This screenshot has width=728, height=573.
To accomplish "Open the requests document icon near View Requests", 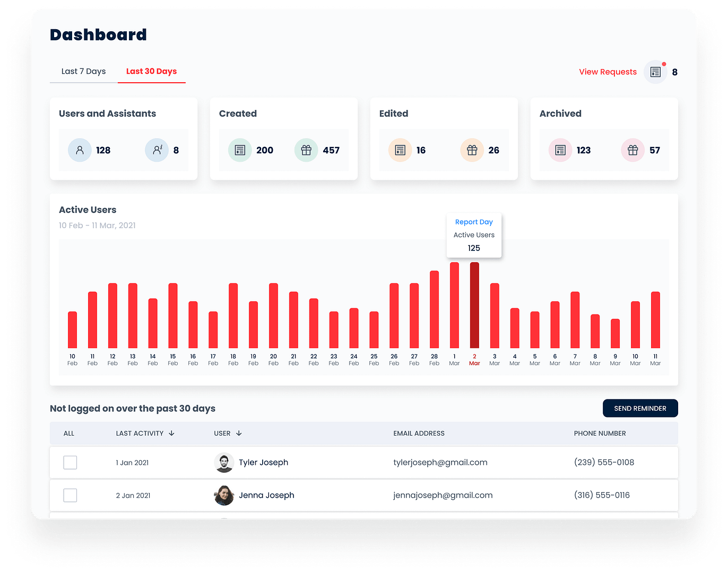I will click(x=655, y=72).
